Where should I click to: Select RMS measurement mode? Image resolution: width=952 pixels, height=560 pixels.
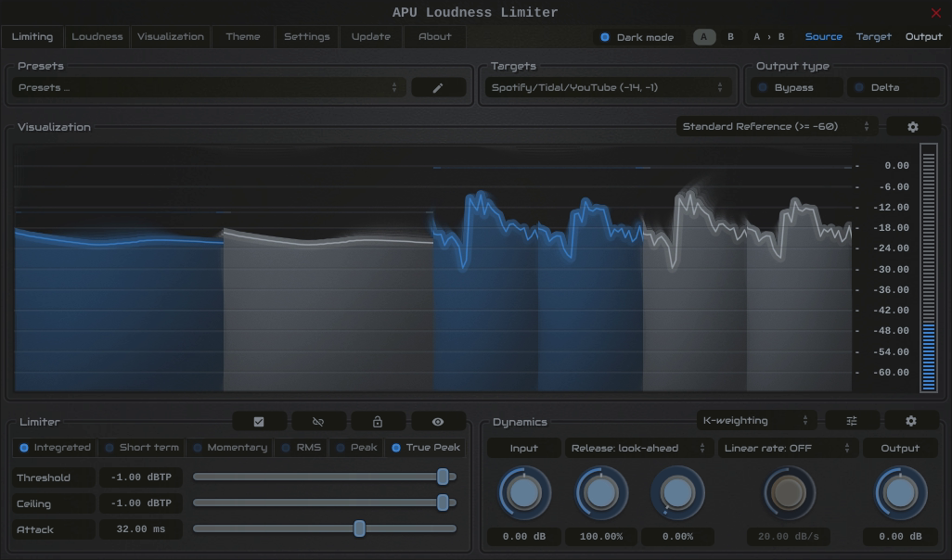[x=301, y=448]
